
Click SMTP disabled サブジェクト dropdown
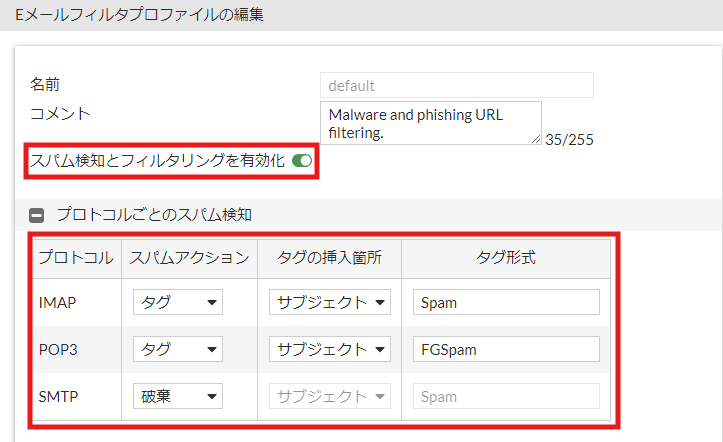tap(330, 396)
